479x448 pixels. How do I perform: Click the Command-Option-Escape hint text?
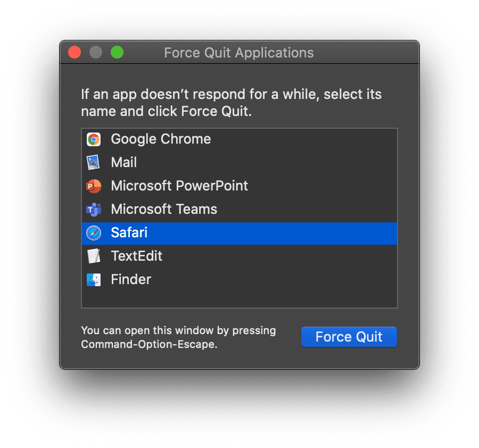(178, 337)
